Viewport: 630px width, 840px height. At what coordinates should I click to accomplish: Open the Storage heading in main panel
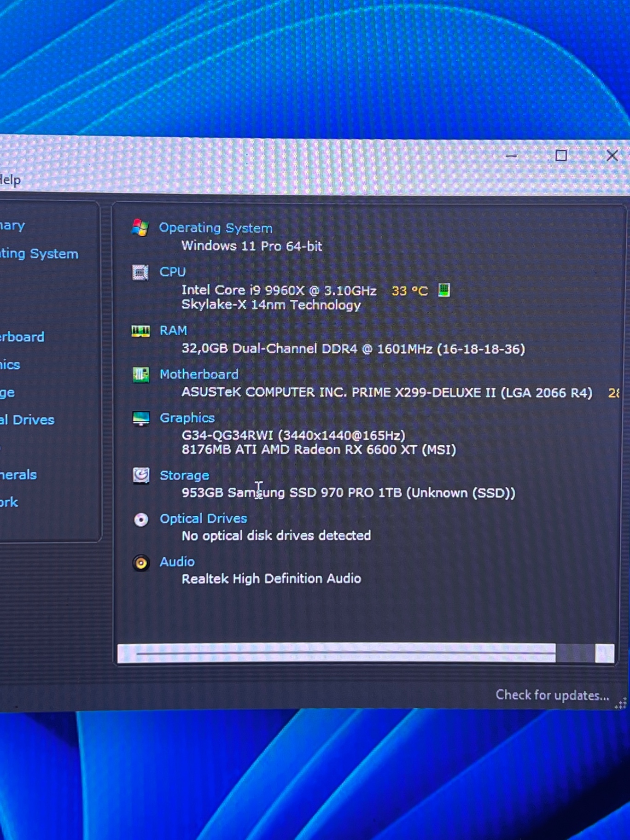coord(184,475)
